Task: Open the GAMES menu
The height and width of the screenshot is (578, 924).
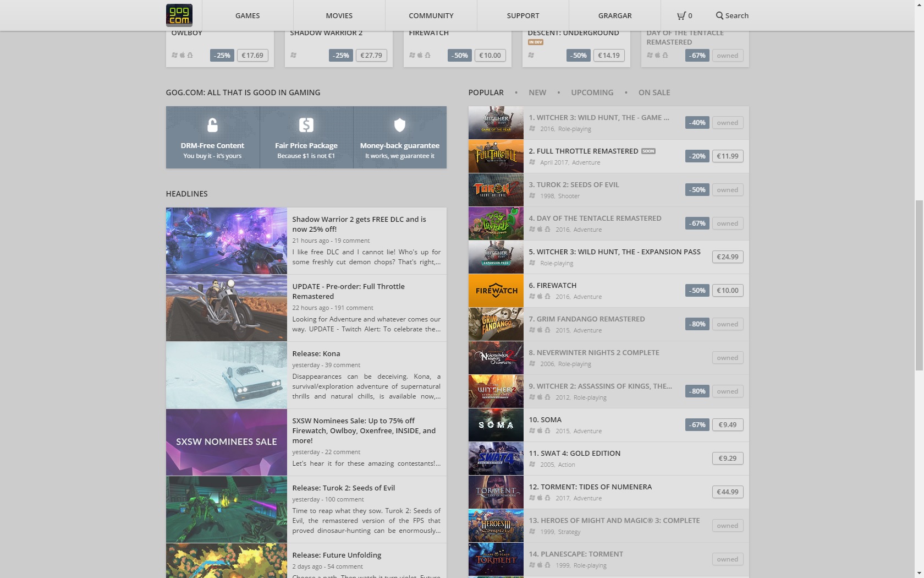Action: coord(248,15)
